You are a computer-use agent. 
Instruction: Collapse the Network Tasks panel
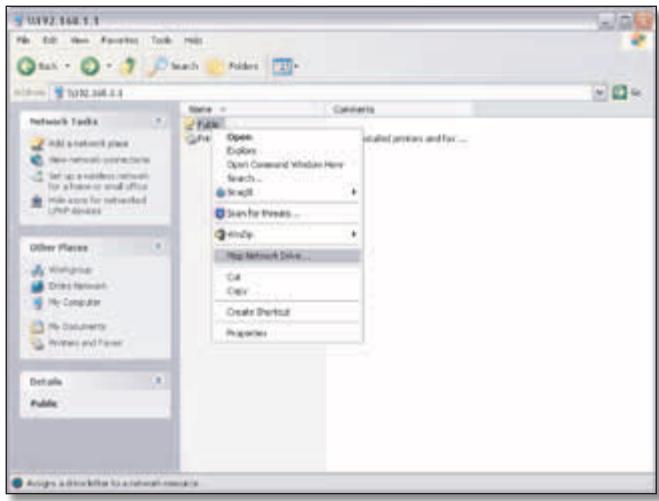tap(158, 121)
